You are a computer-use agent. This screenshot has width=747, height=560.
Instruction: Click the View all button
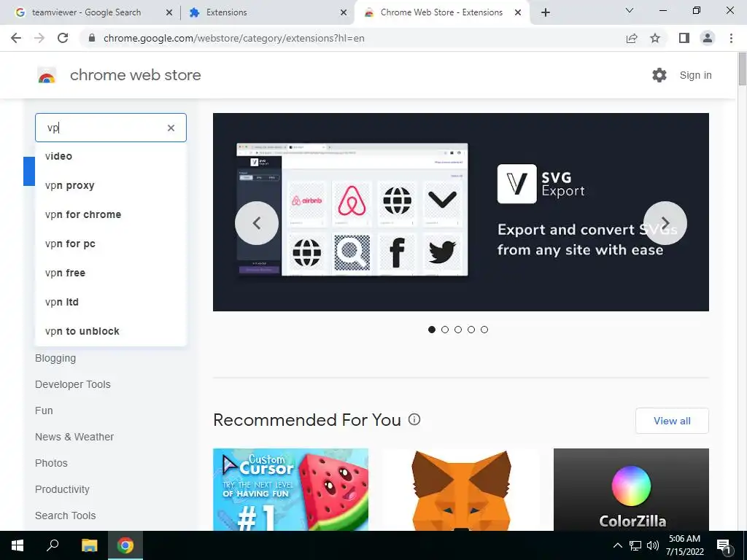click(x=672, y=421)
